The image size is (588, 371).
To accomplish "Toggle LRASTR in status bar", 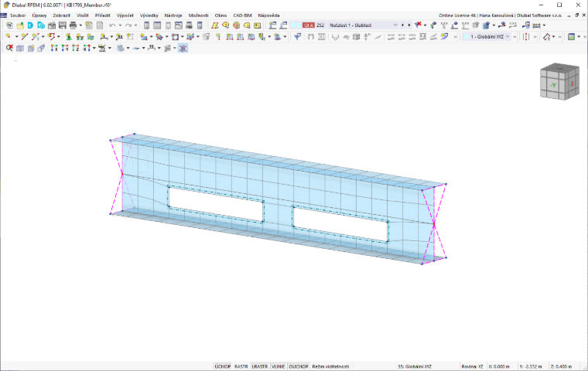I will (259, 366).
